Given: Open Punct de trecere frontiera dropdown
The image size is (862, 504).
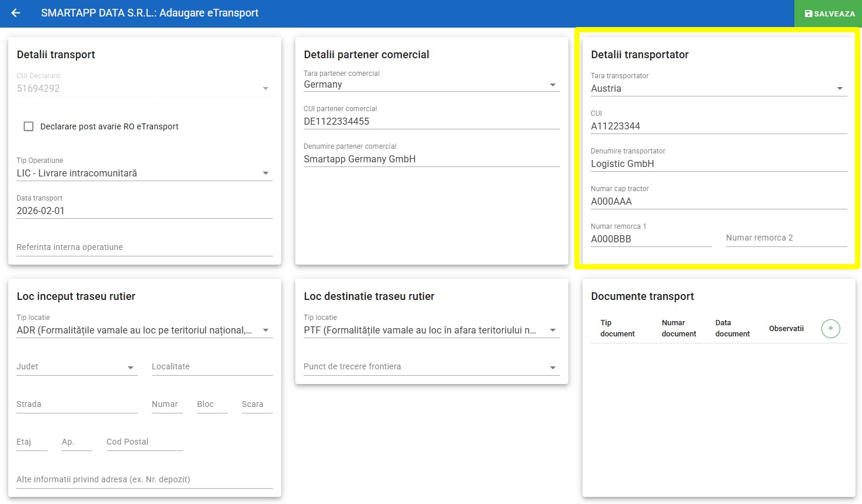Looking at the screenshot, I should click(431, 367).
